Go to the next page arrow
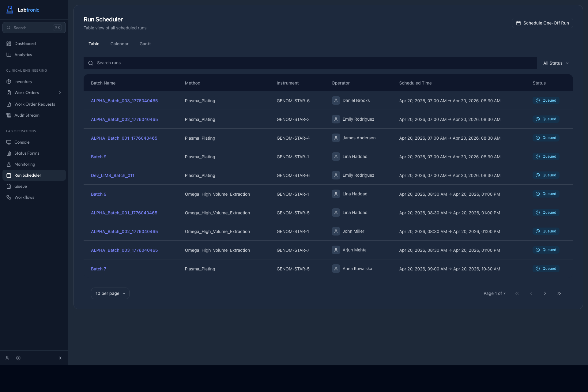The image size is (588, 392). click(545, 293)
